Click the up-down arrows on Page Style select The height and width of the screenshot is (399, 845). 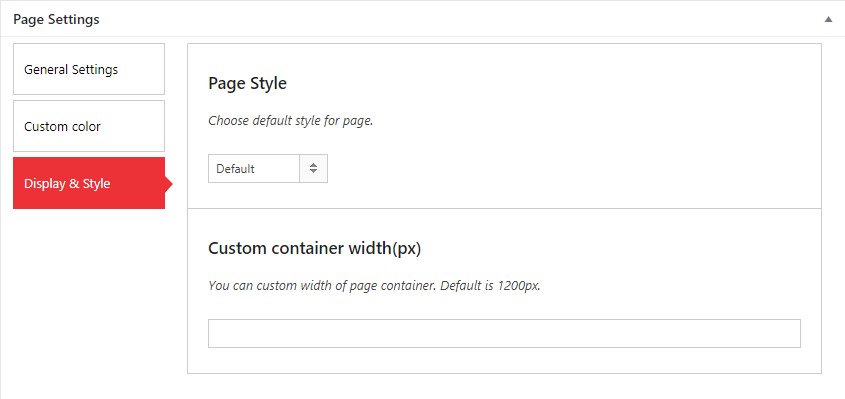314,168
